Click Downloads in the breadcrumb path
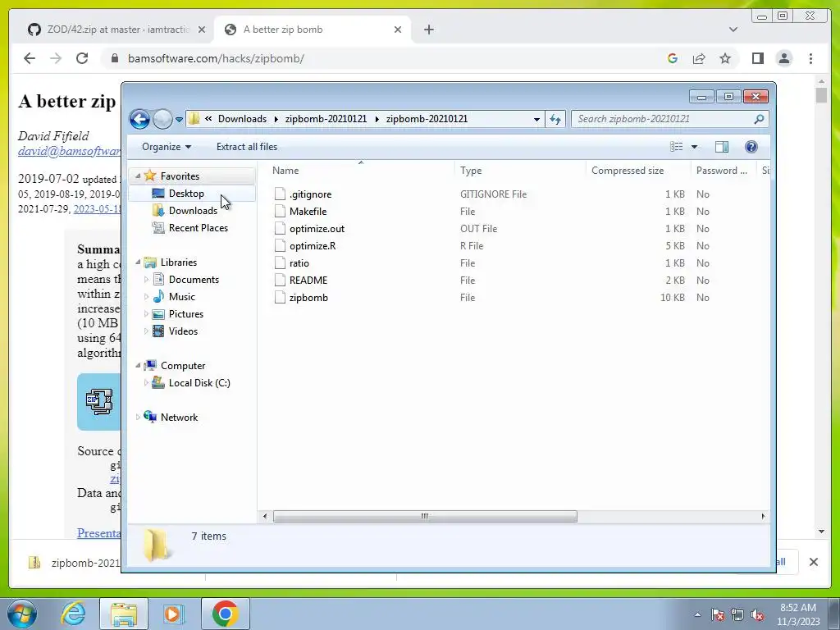Image resolution: width=840 pixels, height=630 pixels. 242,119
